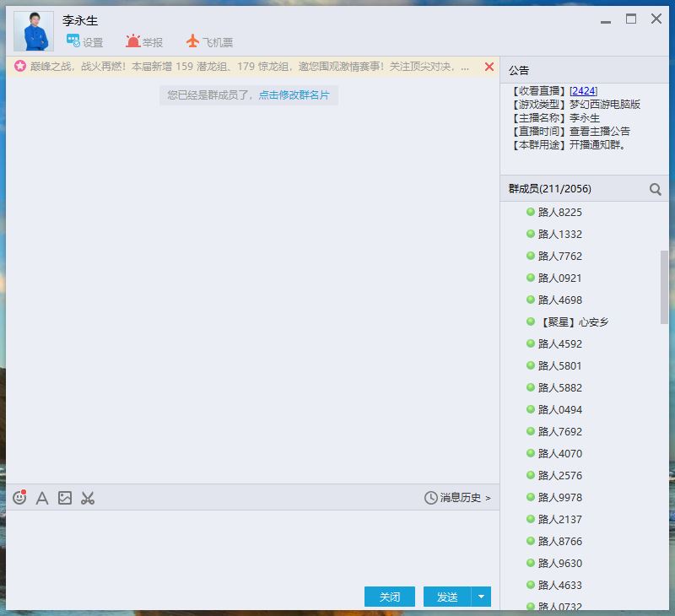Click the 点击修改群名片 link
The width and height of the screenshot is (675, 616).
click(x=294, y=95)
